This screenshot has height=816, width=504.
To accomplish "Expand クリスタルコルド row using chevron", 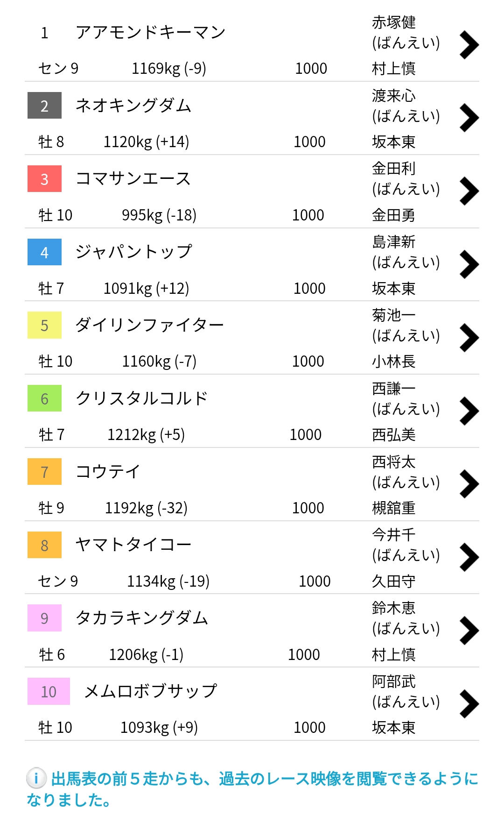I will 469,411.
